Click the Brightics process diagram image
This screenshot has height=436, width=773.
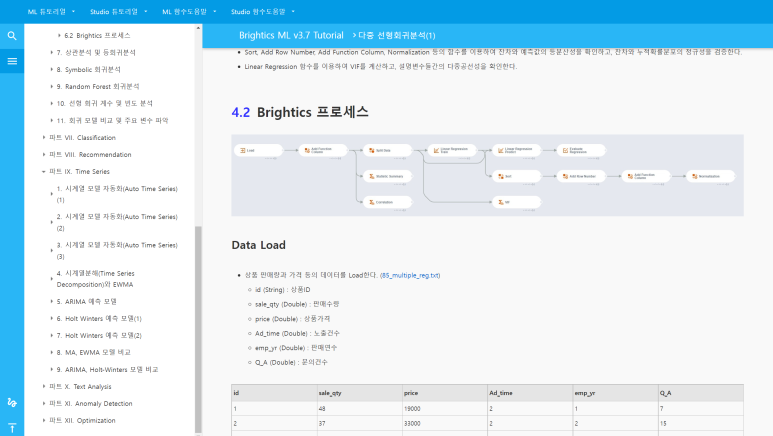[x=487, y=175]
